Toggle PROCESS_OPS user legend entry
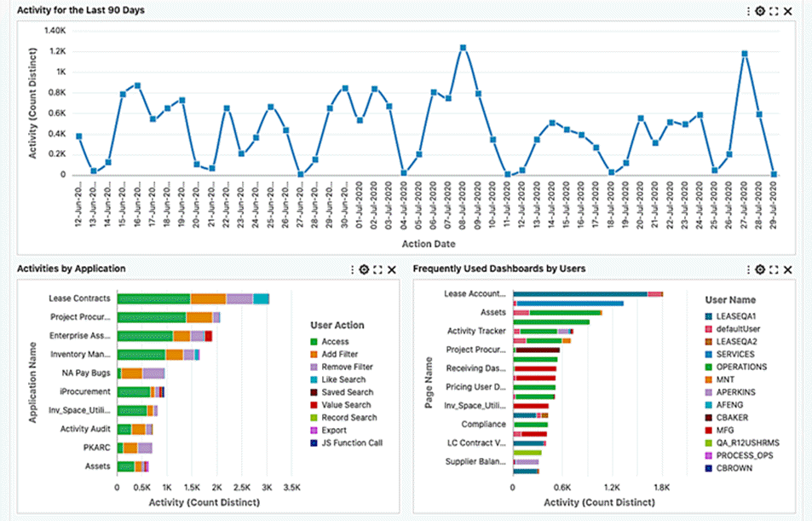This screenshot has width=812, height=521. [739, 455]
